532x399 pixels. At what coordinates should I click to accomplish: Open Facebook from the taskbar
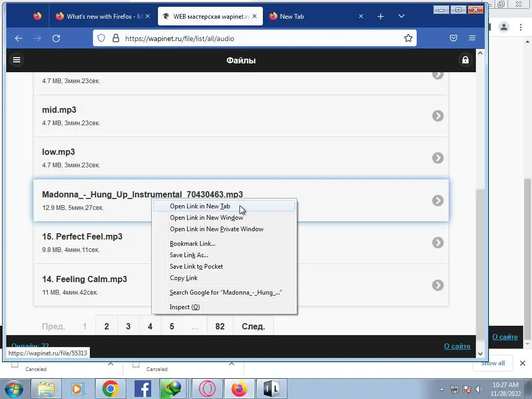142,389
